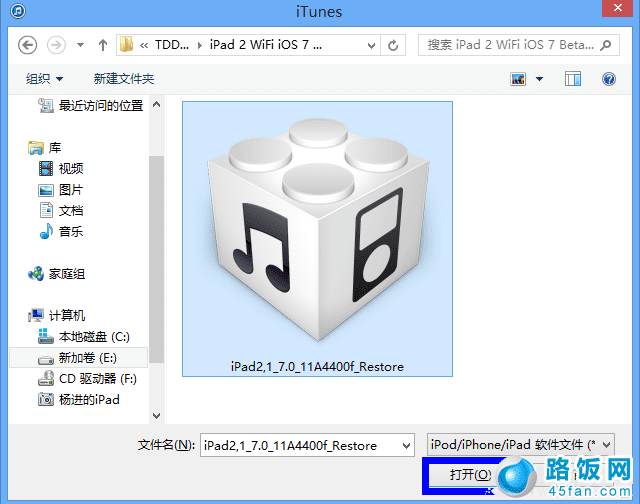The width and height of the screenshot is (640, 504).
Task: Open help with the question mark icon
Action: [x=609, y=79]
